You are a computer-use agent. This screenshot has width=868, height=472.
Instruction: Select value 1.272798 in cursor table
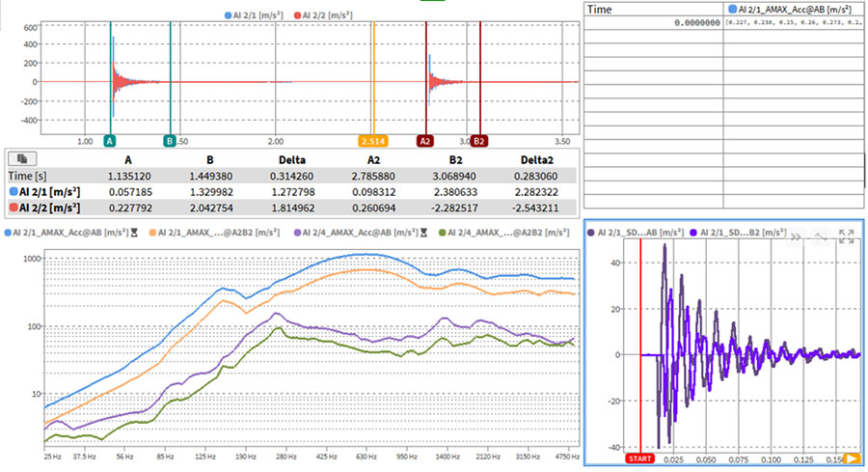point(291,192)
